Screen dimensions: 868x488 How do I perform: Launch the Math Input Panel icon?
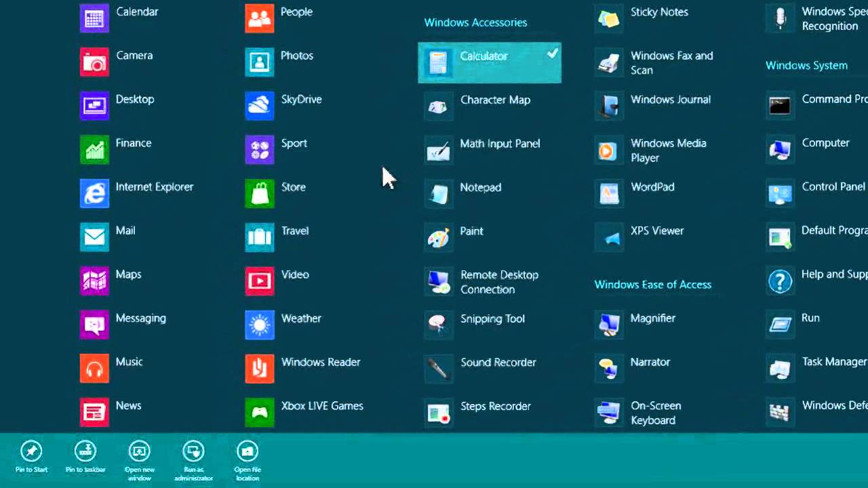click(x=438, y=150)
